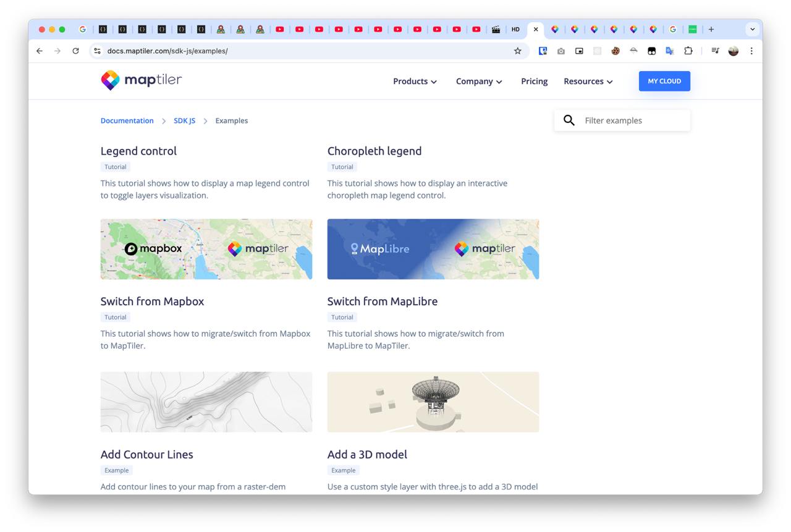Close the current active tab

[x=536, y=29]
